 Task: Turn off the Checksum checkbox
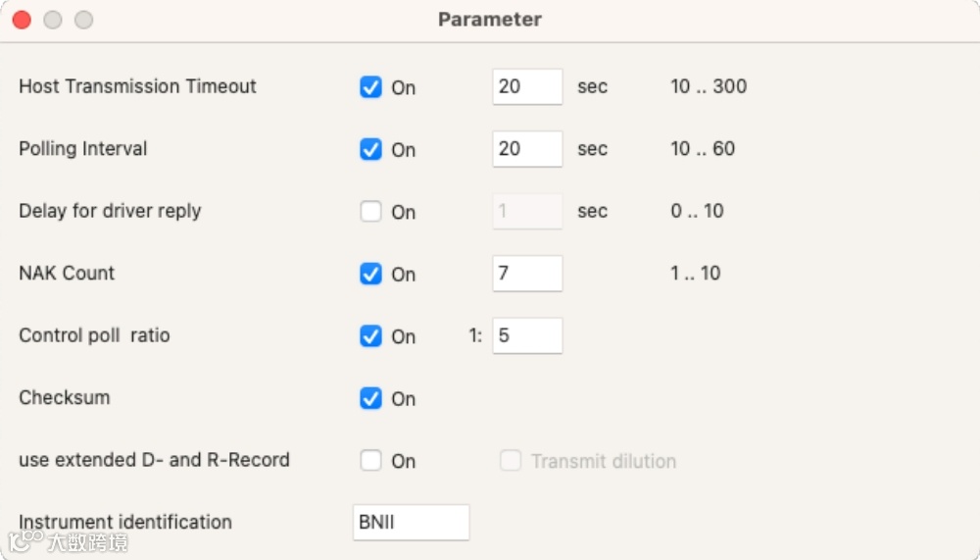point(370,398)
